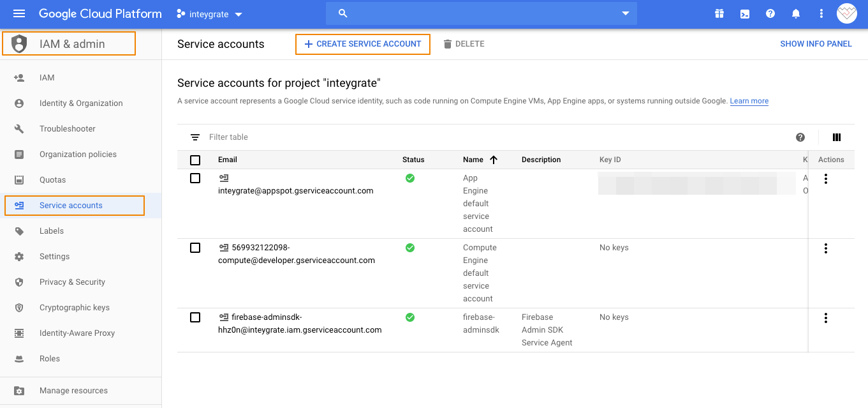Viewport: 868px width, 408px height.
Task: Click CREATE SERVICE ACCOUNT button
Action: [363, 44]
